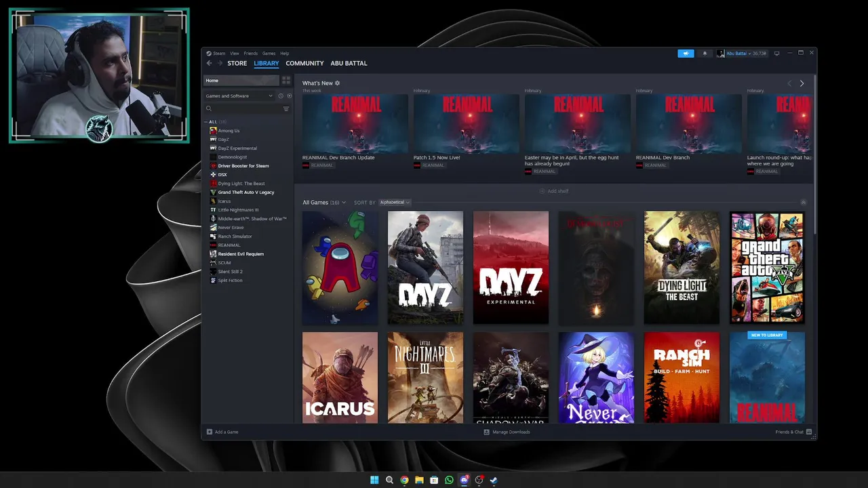Viewport: 868px width, 488px height.
Task: Select the DSX icon in sidebar list
Action: (x=213, y=174)
